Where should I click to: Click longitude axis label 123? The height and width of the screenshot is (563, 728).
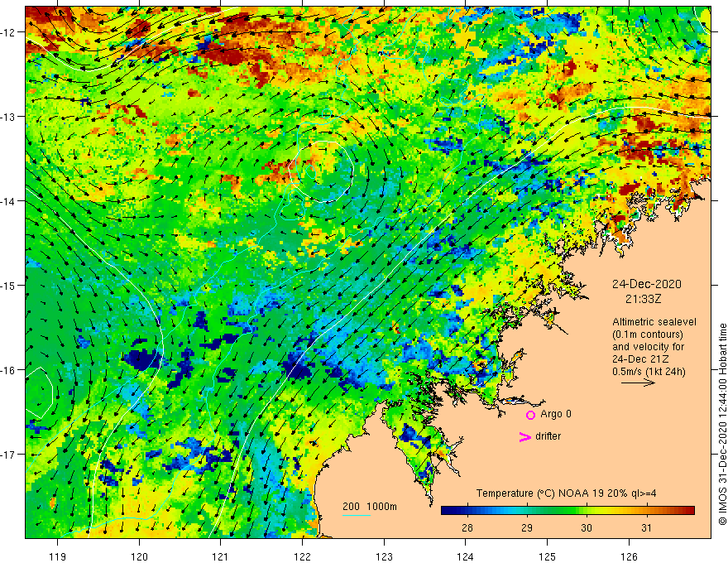point(384,556)
